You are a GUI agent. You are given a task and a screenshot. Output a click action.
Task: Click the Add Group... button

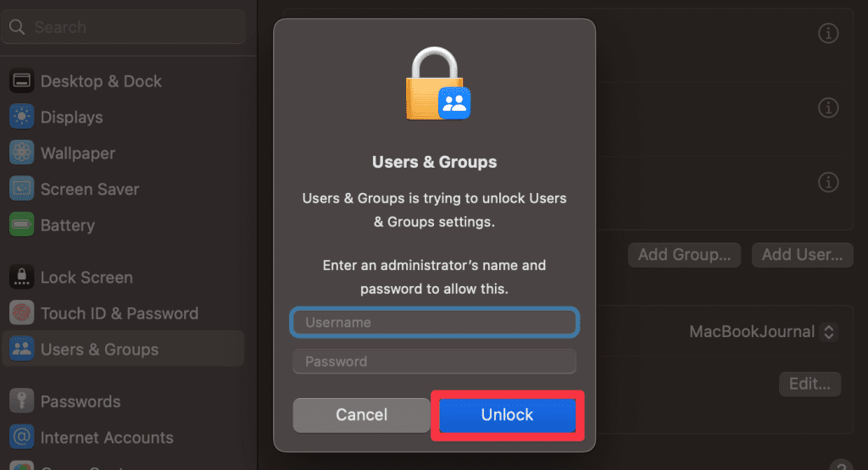pyautogui.click(x=684, y=254)
